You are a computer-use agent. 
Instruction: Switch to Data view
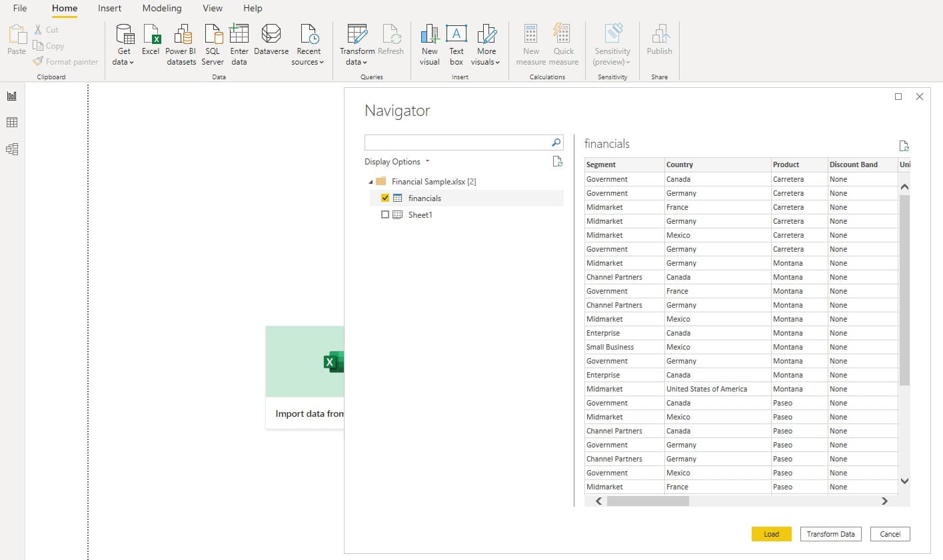[12, 123]
